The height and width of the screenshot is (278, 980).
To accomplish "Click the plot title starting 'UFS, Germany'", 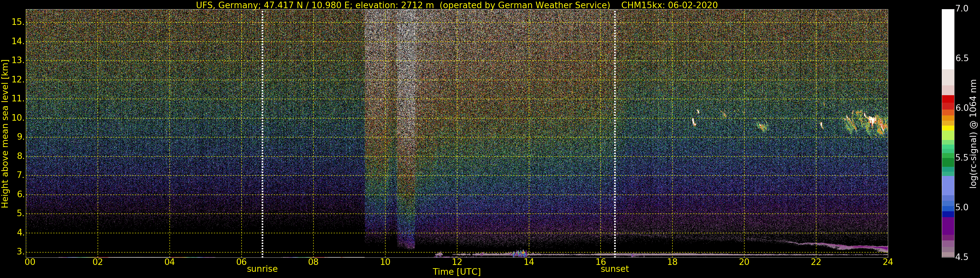I will (457, 5).
